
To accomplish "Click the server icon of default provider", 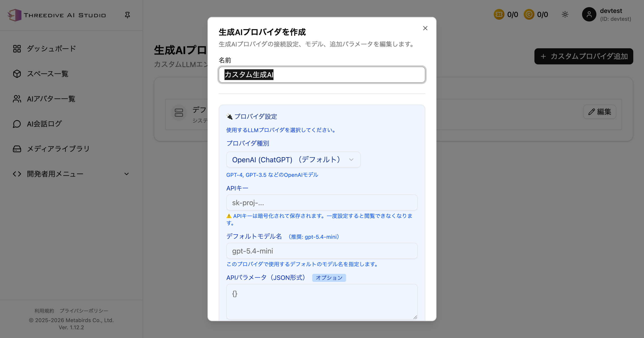I will tap(179, 113).
